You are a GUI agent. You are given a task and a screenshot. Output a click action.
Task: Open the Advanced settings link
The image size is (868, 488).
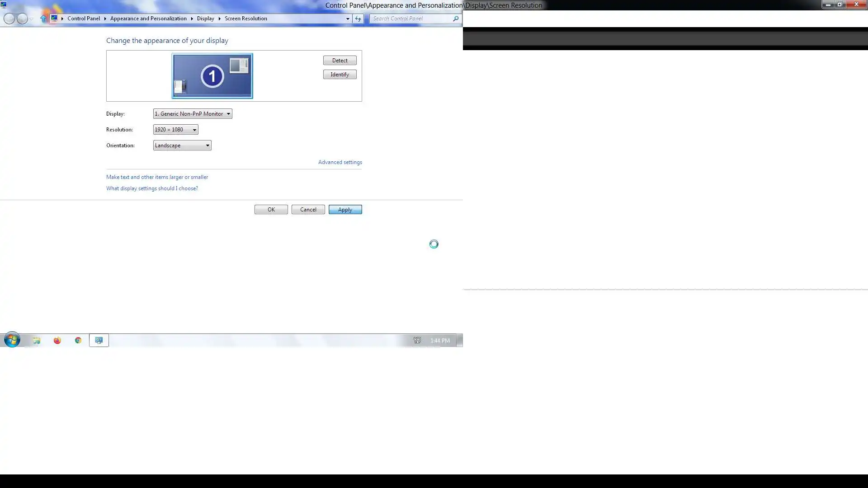pyautogui.click(x=340, y=162)
